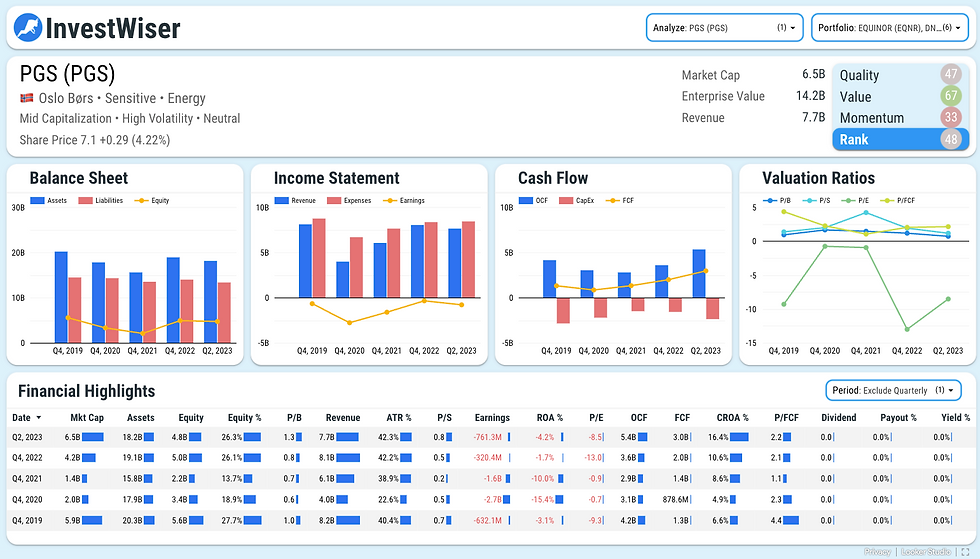The width and height of the screenshot is (980, 559).
Task: Click the Norwegian flag icon
Action: click(26, 98)
